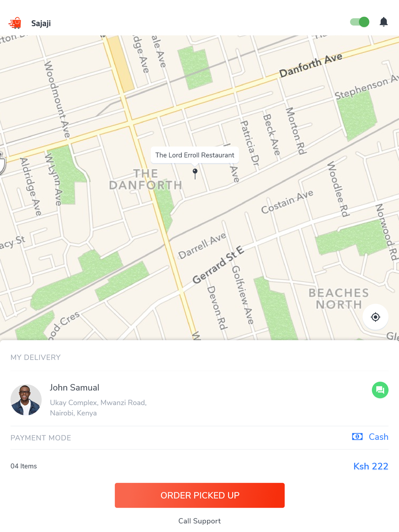Click the restaurant map pin

click(195, 172)
